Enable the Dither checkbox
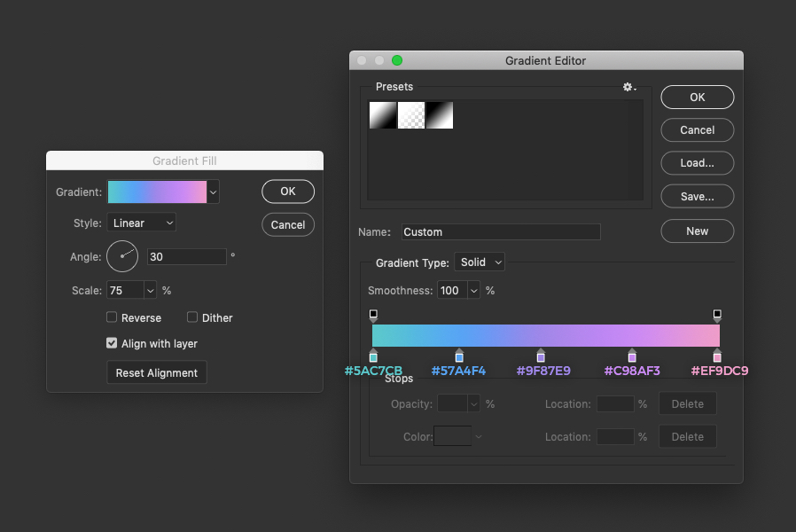Image resolution: width=796 pixels, height=532 pixels. [x=191, y=317]
